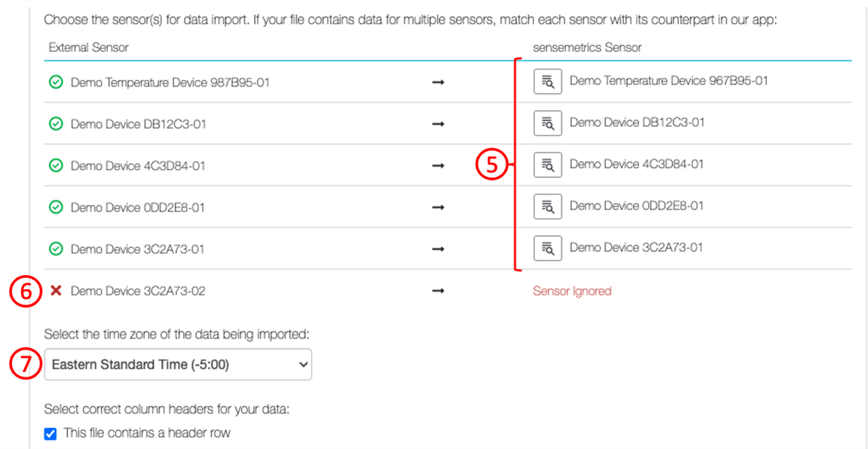Click external sensor name Demo Device 3C2A73-02
Viewport: 868px width, 449px height.
(x=138, y=291)
